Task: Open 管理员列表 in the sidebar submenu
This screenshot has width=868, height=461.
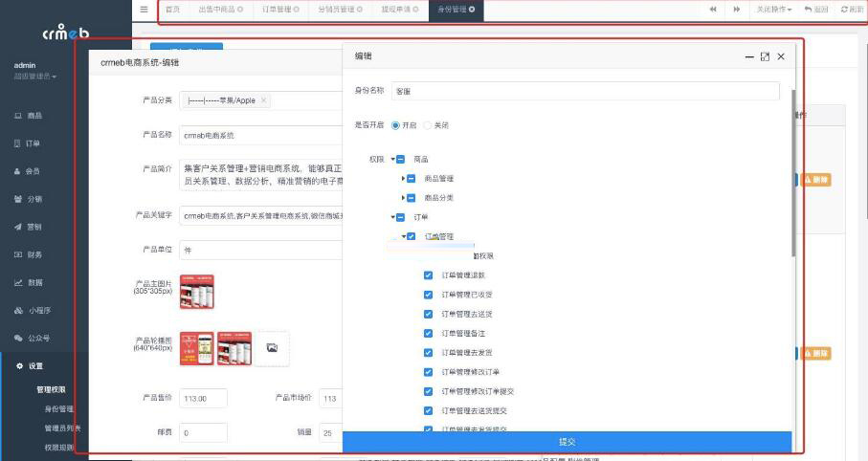Action: click(62, 428)
